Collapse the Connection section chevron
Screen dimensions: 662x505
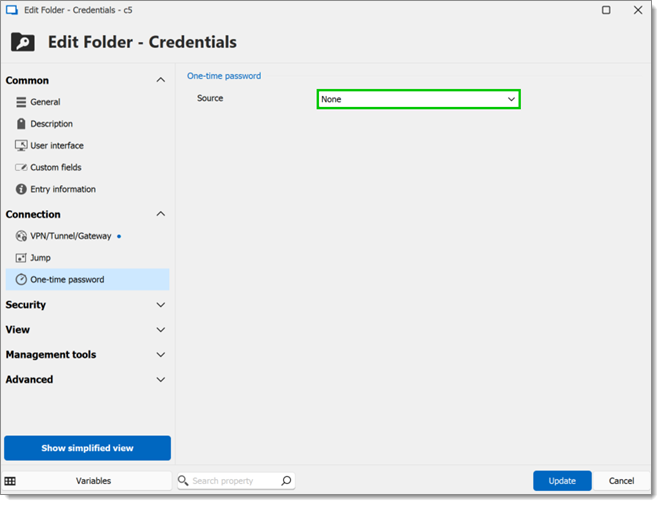coord(161,214)
